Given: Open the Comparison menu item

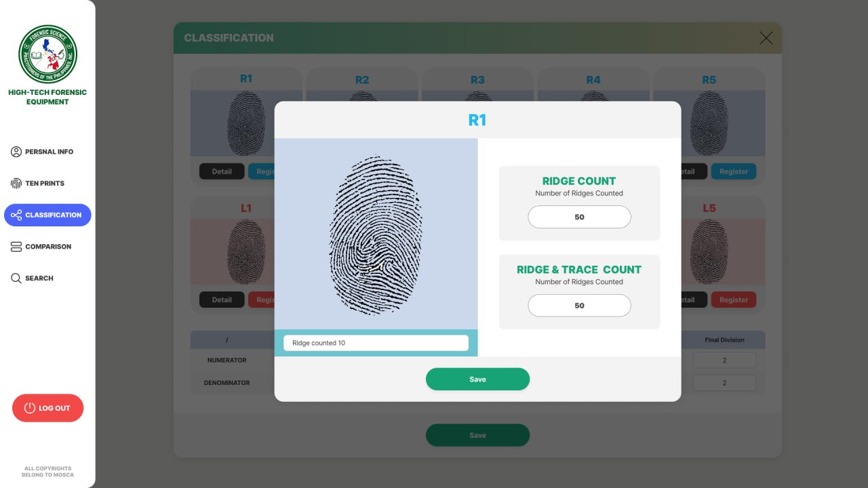Looking at the screenshot, I should 47,247.
